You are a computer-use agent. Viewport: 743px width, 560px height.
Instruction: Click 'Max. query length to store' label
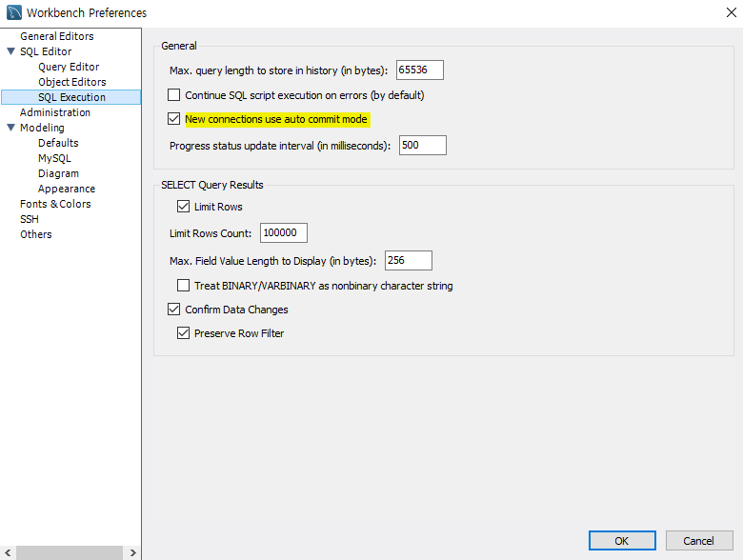coord(278,70)
